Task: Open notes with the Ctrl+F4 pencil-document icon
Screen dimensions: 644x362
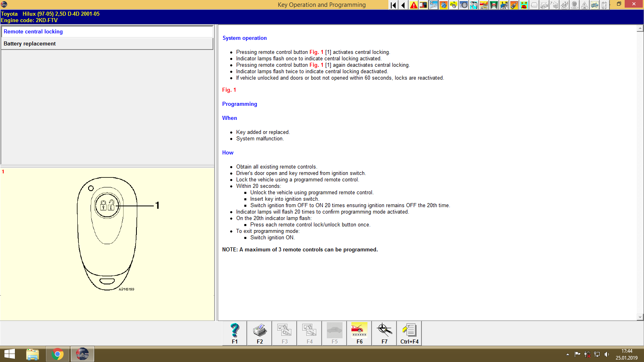Action: [409, 333]
